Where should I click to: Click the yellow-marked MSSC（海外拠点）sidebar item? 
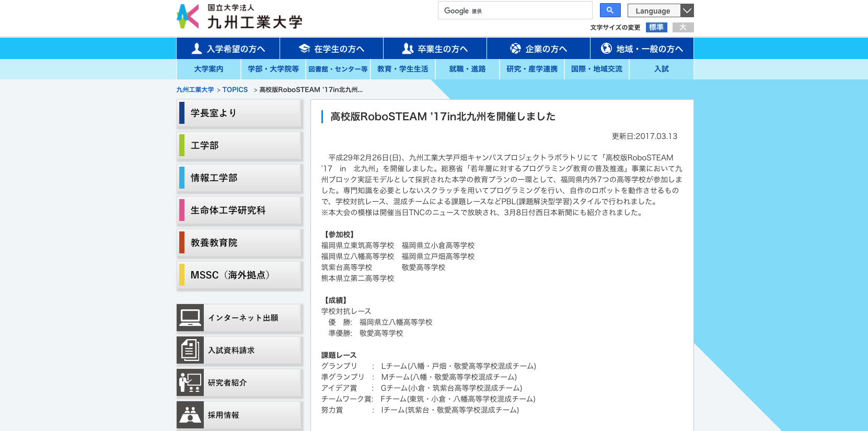pos(239,275)
